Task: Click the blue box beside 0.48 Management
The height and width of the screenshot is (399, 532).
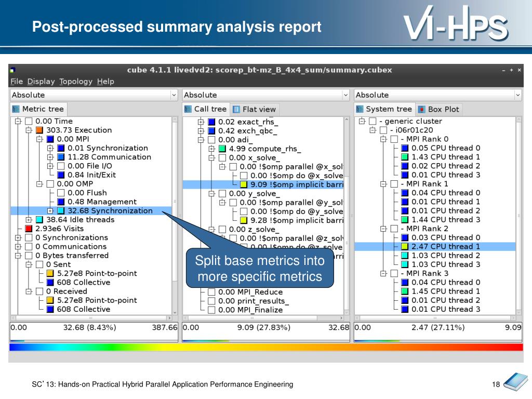Action: 61,202
